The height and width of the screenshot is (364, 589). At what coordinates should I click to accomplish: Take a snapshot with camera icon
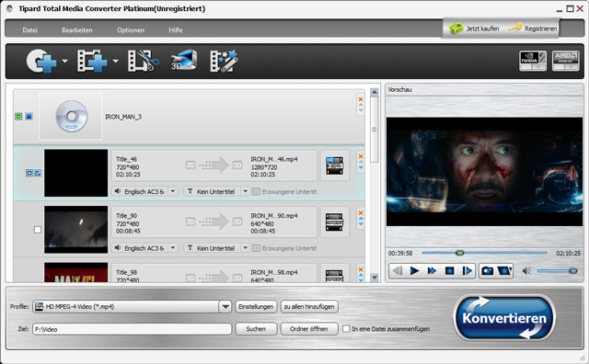[x=487, y=270]
